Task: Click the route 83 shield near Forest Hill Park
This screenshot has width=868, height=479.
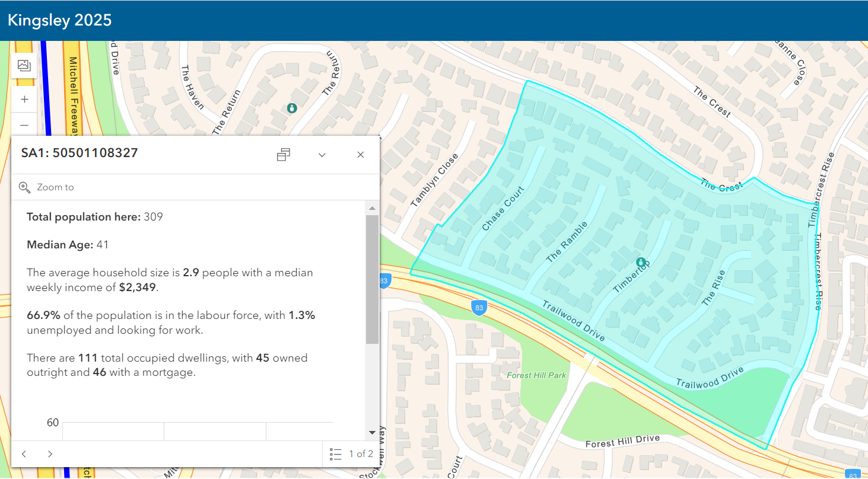Action: [x=479, y=307]
